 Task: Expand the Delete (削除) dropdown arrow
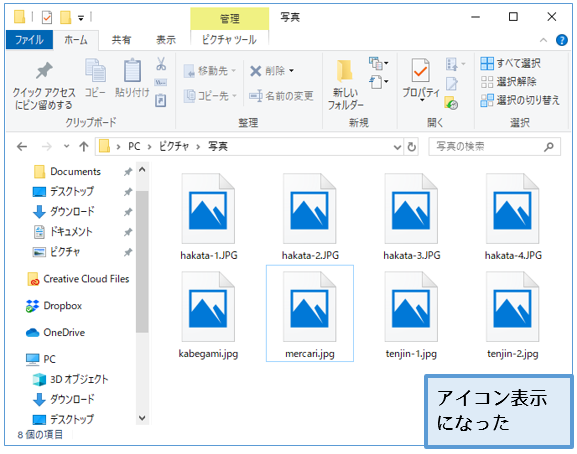291,71
